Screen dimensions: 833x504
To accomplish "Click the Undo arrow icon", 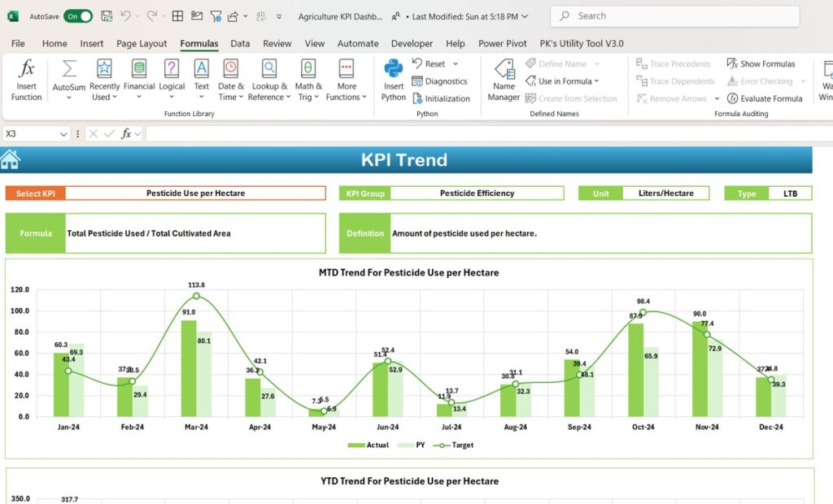I will pyautogui.click(x=125, y=16).
